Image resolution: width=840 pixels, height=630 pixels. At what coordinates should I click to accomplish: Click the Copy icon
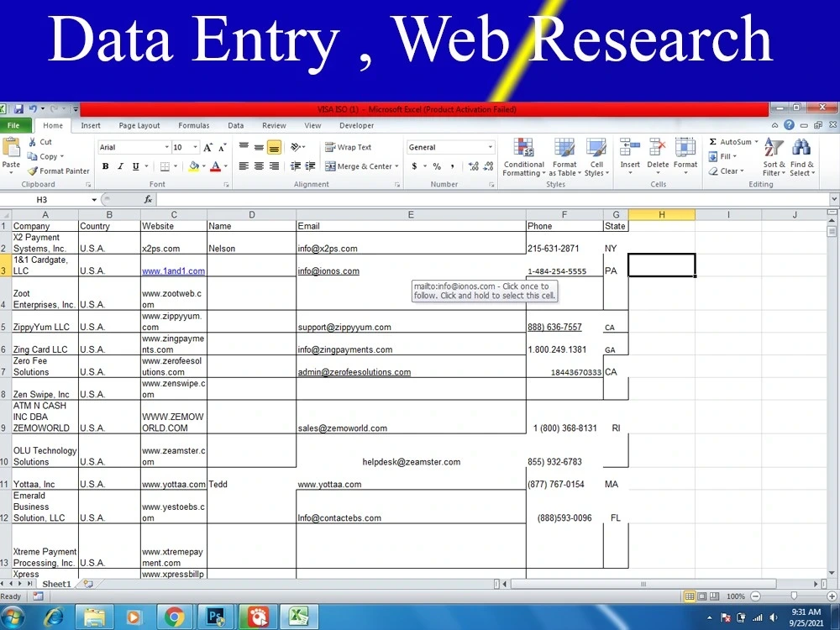(32, 156)
